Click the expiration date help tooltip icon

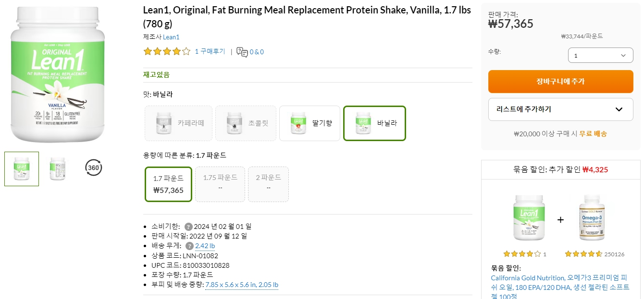[x=189, y=226]
